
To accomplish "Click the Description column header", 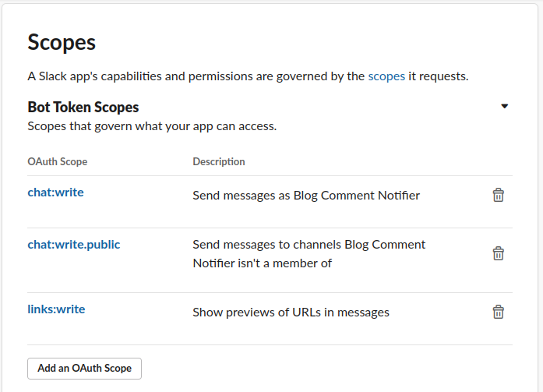I will [x=219, y=162].
